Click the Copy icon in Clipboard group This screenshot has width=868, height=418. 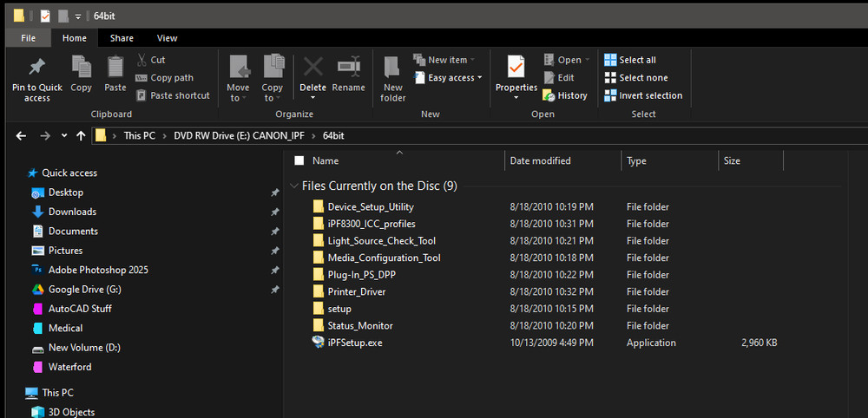(x=82, y=68)
